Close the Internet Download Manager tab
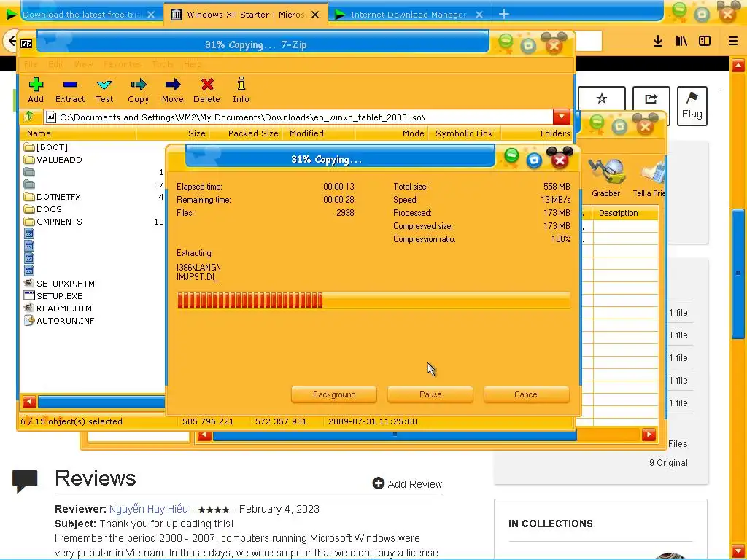 (479, 15)
